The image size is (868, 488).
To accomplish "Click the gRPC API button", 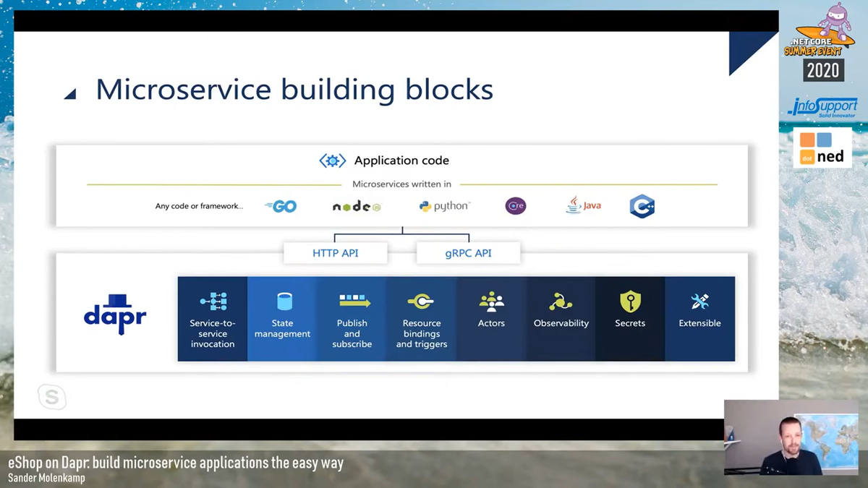I will [468, 252].
